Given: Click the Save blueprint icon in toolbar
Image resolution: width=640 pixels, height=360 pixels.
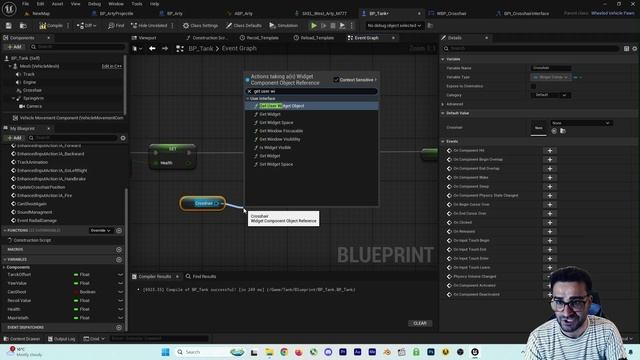Looking at the screenshot, I should 9,26.
